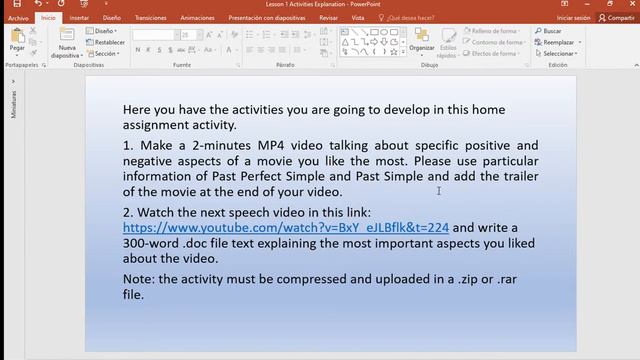Click the Cut scissors icon
The width and height of the screenshot is (640, 360).
click(33, 31)
